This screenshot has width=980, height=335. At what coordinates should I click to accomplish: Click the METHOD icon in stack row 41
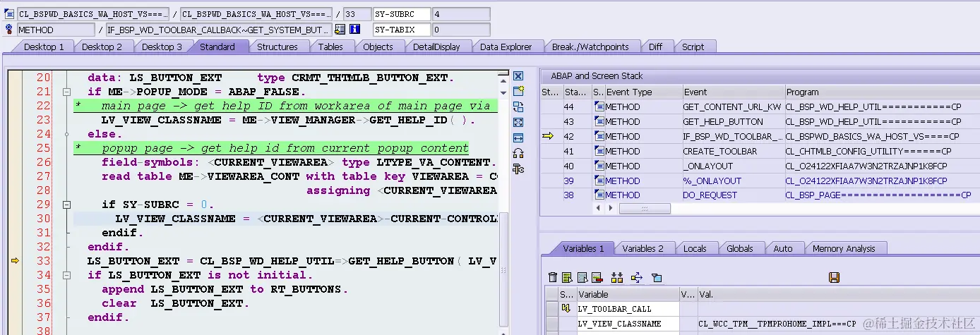click(x=599, y=151)
